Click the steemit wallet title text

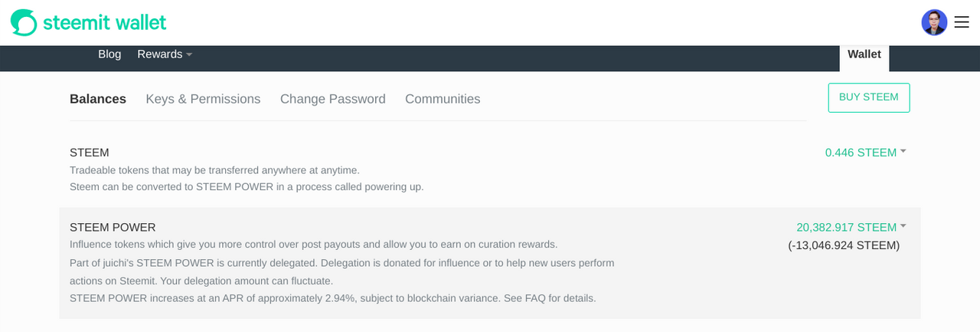point(105,22)
